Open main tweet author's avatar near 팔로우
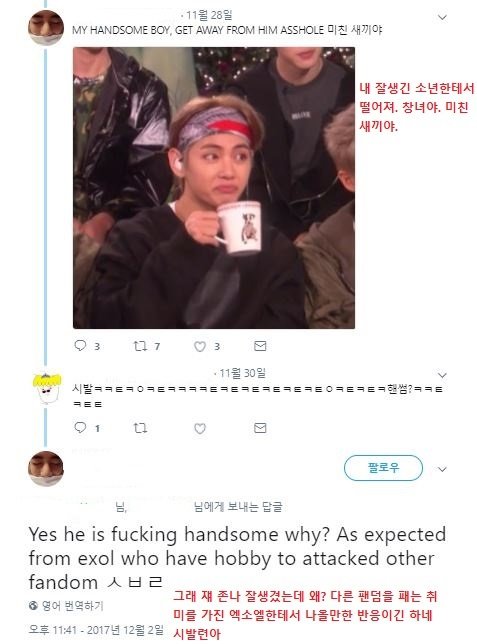This screenshot has height=644, width=477. coord(46,468)
